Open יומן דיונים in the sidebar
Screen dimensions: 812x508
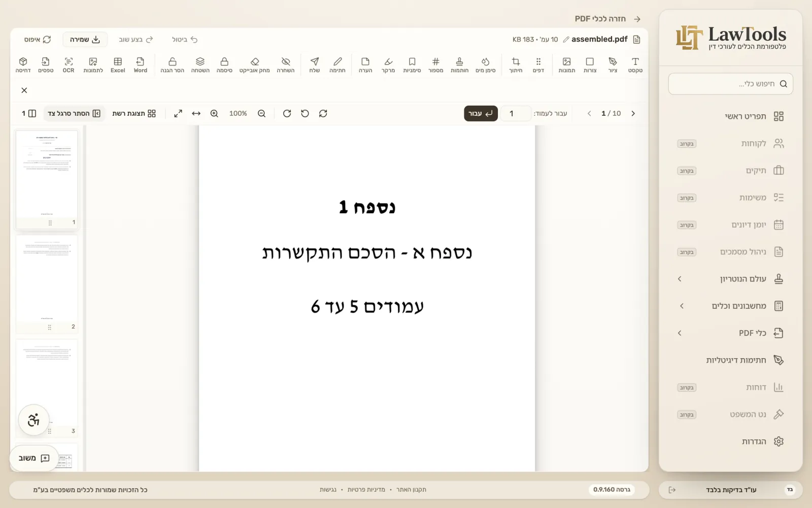[731, 225]
